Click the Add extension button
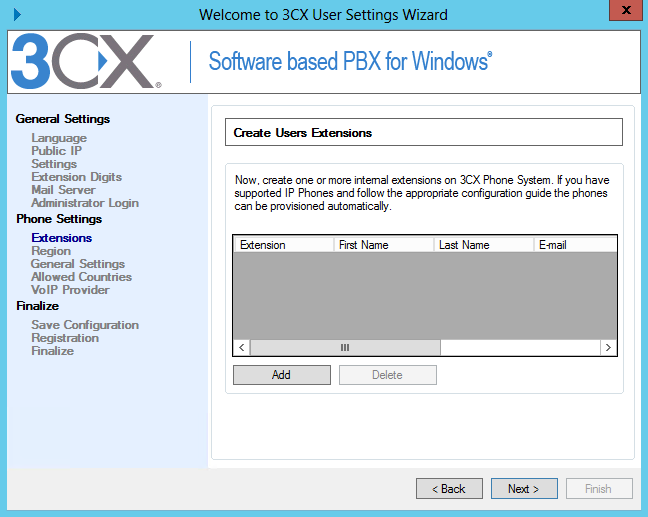The height and width of the screenshot is (517, 648). pyautogui.click(x=281, y=375)
